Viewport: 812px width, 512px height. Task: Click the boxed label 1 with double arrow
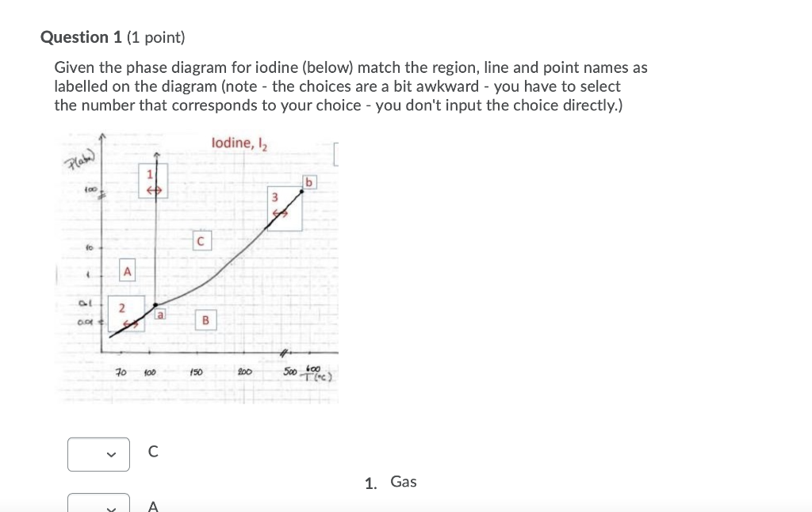tap(153, 181)
